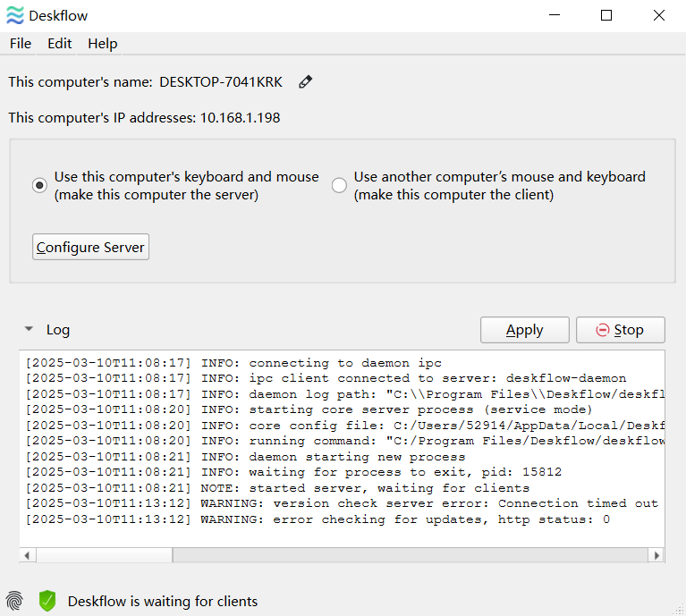Click log line 'waiting for process to exit'
Image resolution: width=686 pixels, height=616 pixels.
coord(293,472)
